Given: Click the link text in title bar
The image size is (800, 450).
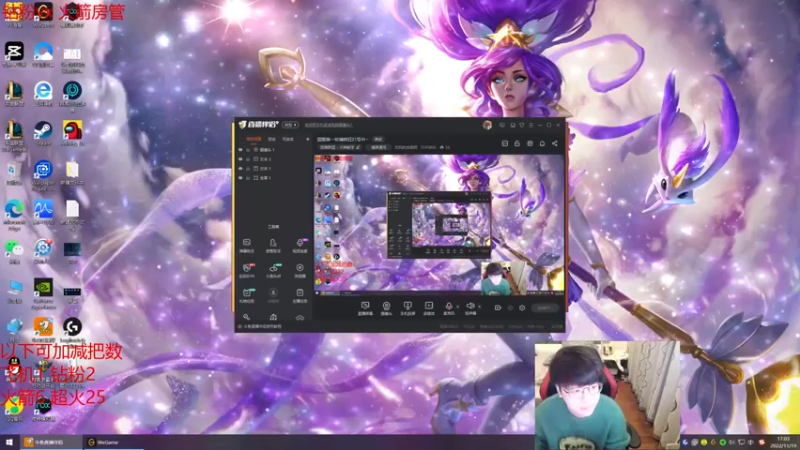Looking at the screenshot, I should click(x=329, y=125).
